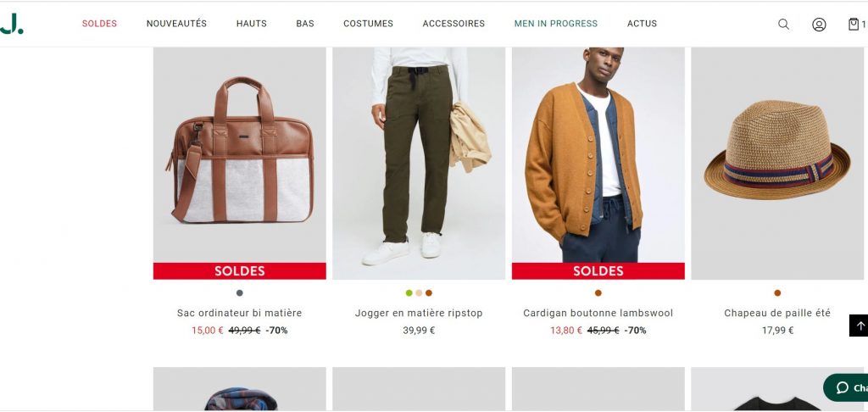Go to MEN IN PROGRESS section
868x412 pixels.
coord(556,24)
